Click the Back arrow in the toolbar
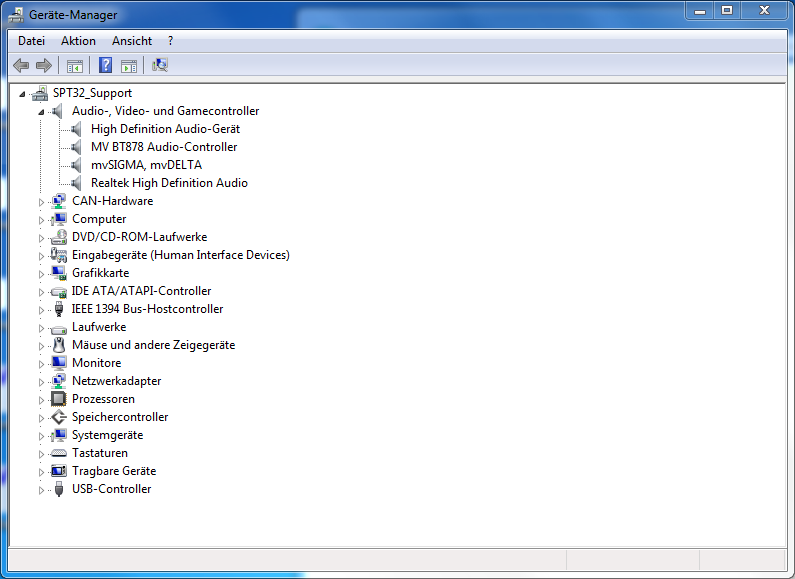795x579 pixels. pos(21,66)
